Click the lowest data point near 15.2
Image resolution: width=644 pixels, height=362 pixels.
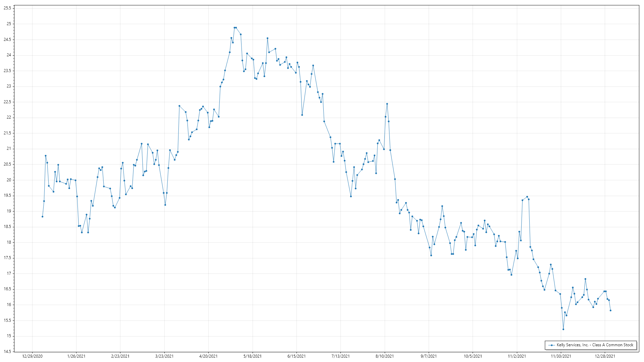563,329
